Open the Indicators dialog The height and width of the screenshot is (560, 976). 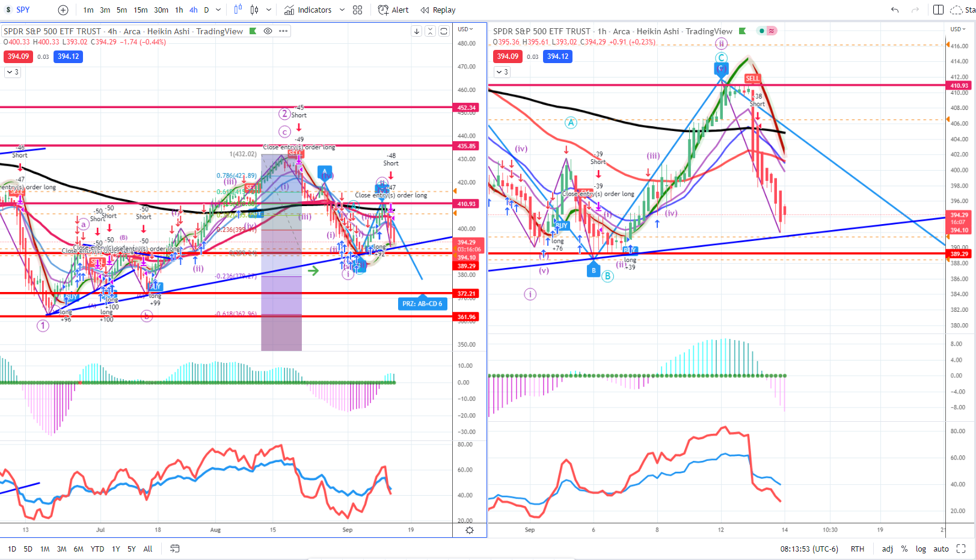[x=308, y=10]
